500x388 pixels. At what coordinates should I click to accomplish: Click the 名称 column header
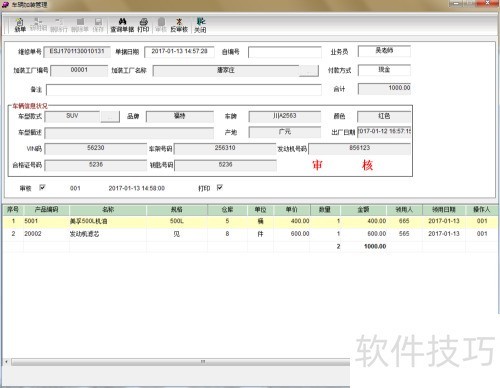point(108,210)
